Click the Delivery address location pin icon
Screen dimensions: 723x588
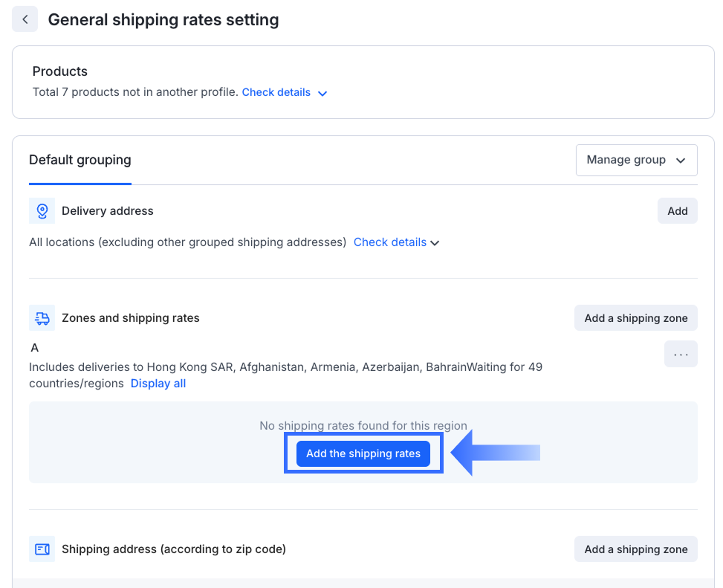click(x=42, y=211)
